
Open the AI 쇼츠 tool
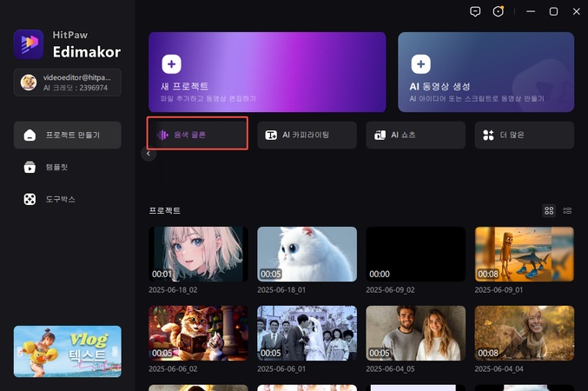click(415, 135)
